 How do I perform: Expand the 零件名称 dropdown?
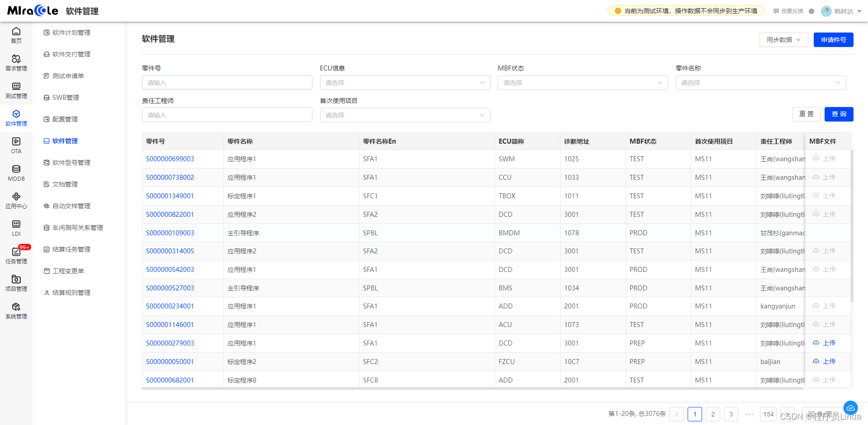point(761,83)
